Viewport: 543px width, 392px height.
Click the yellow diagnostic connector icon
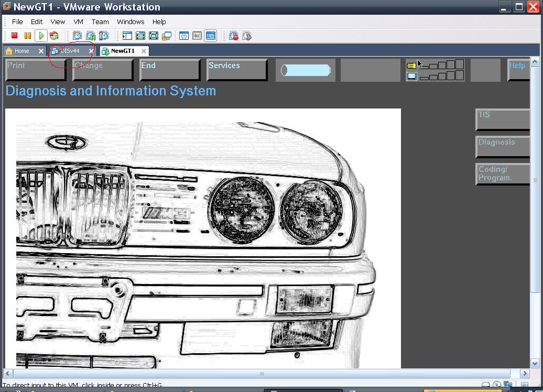coord(411,66)
